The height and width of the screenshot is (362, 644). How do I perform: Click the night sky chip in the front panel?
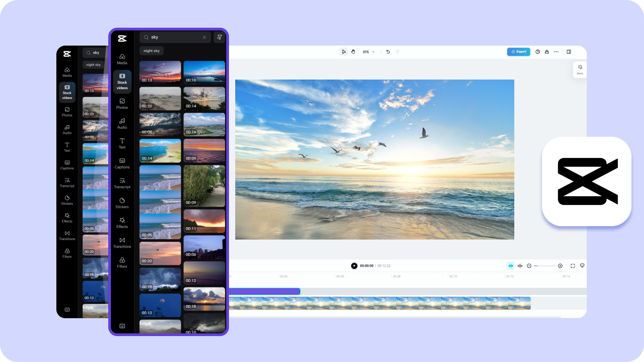pyautogui.click(x=152, y=51)
